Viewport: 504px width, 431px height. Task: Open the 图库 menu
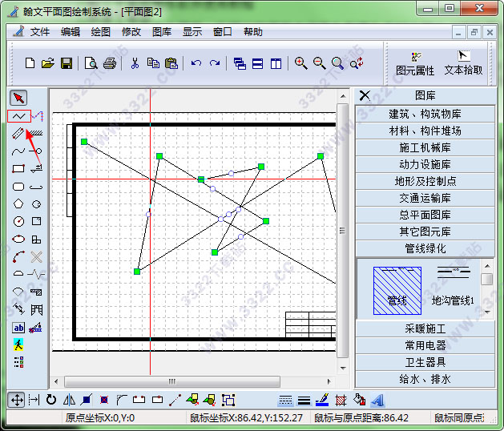(162, 32)
